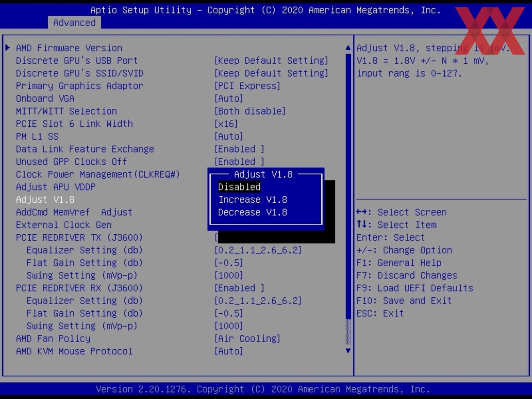The height and width of the screenshot is (399, 532).
Task: Select AMD KVM Mouse Protocol label
Action: 74,351
